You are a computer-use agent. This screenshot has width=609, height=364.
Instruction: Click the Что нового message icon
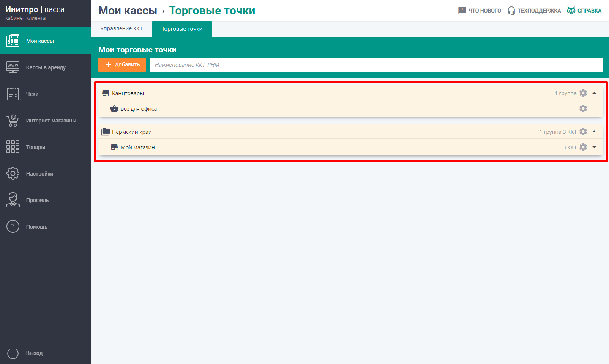point(462,11)
